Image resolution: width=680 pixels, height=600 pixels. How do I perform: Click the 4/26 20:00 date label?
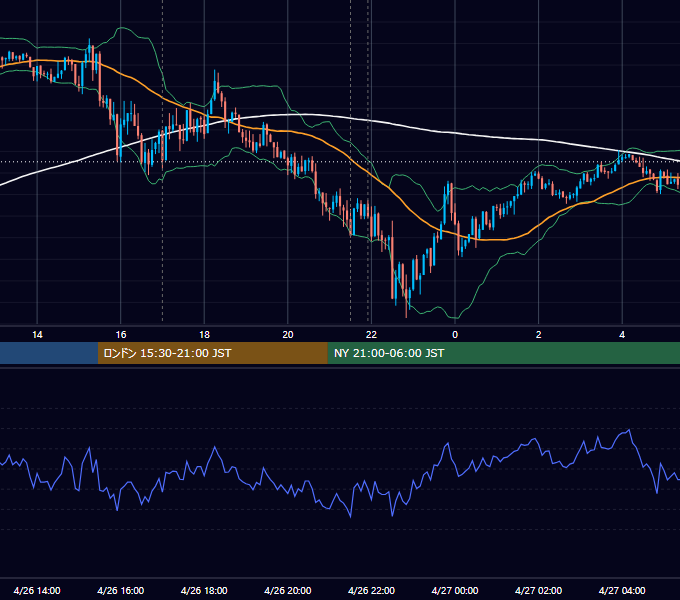(288, 590)
